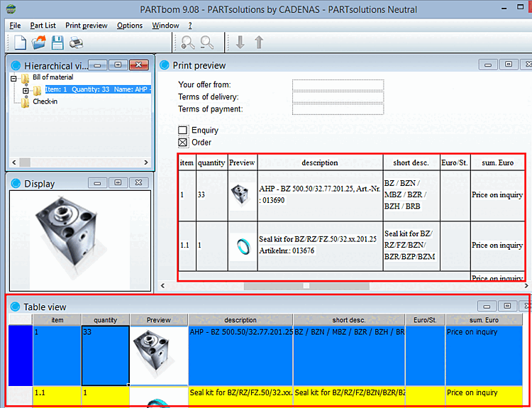Click the blue circle icon of Table view
Screen dimensions: 532x408
coord(16,307)
